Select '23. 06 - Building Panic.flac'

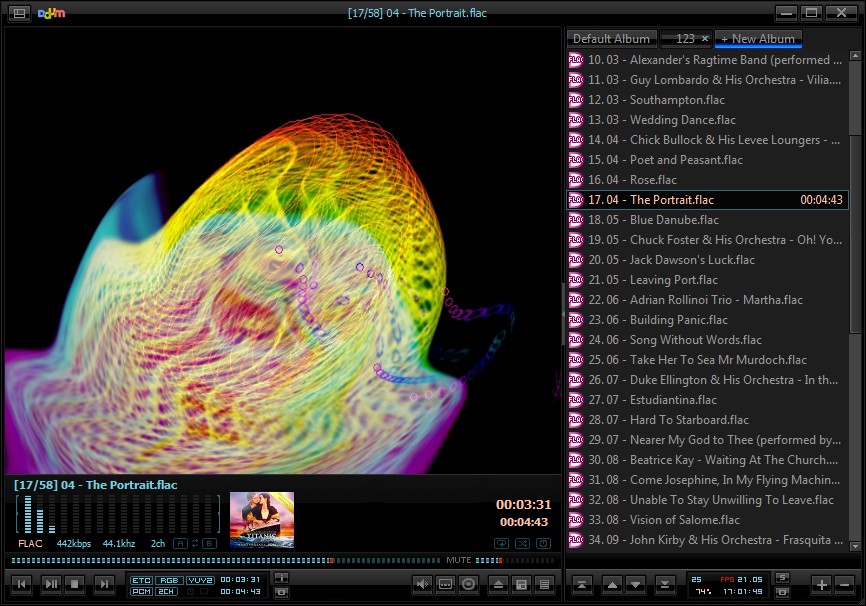(x=707, y=319)
